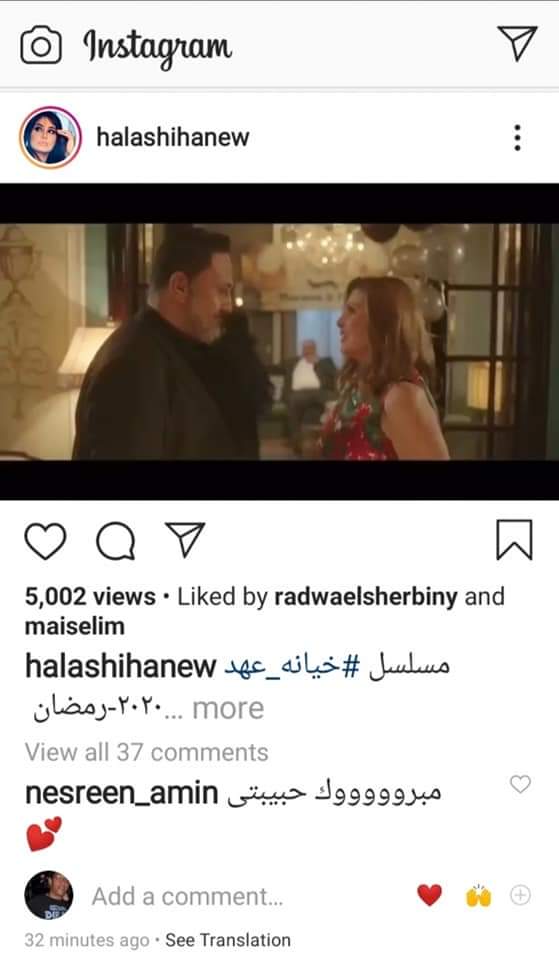Open direct messages via paper plane icon
The image size is (559, 960).
pos(517,43)
